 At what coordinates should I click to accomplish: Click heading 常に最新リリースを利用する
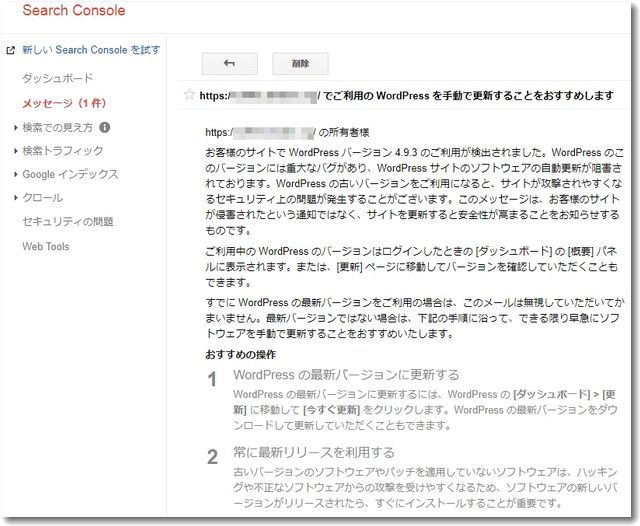314,452
